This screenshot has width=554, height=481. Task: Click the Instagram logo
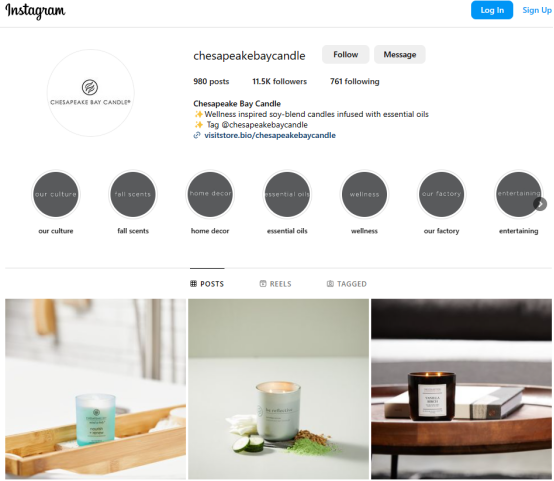coord(35,11)
